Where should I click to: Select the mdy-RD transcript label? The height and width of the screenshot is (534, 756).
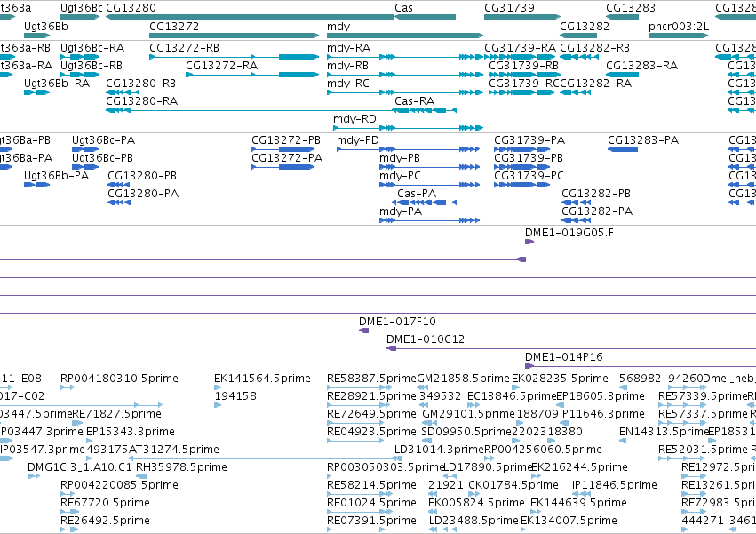(x=354, y=119)
